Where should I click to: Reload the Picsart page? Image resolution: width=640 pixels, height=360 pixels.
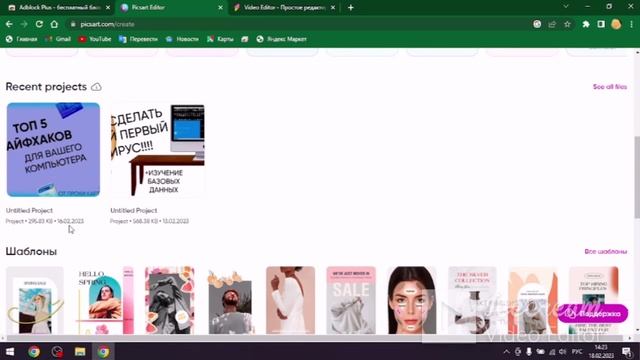coord(39,24)
